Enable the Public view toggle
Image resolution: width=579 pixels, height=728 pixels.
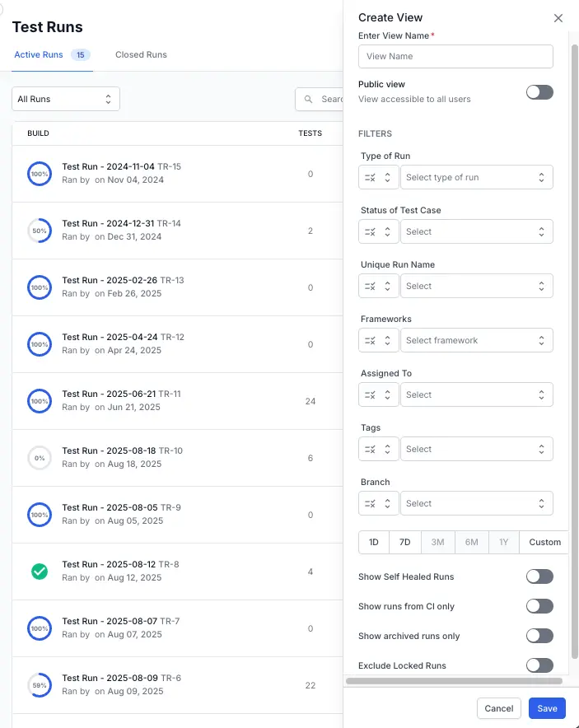click(539, 91)
